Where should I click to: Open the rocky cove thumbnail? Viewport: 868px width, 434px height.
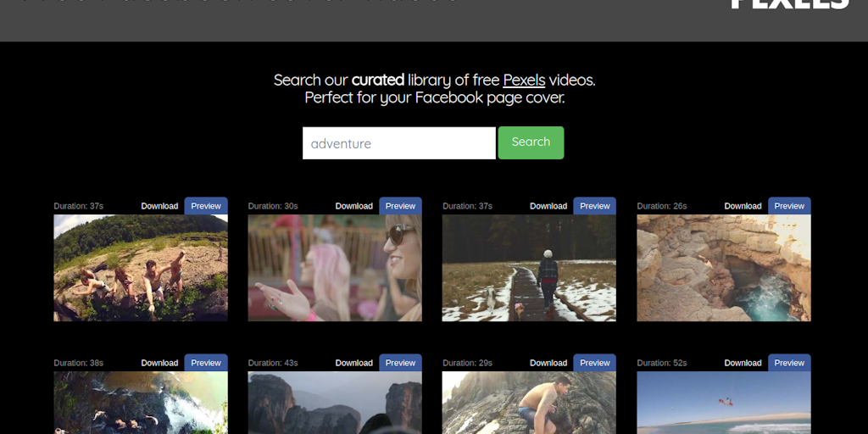tap(724, 268)
